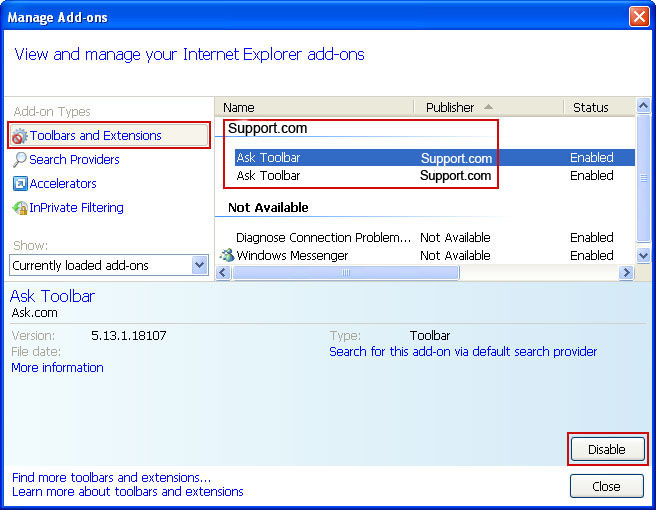Select the highlighted Ask Toolbar row
This screenshot has width=656, height=510.
[435, 158]
